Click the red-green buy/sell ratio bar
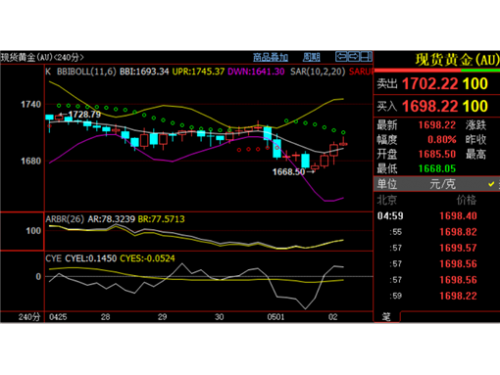500x375 pixels. point(437,70)
